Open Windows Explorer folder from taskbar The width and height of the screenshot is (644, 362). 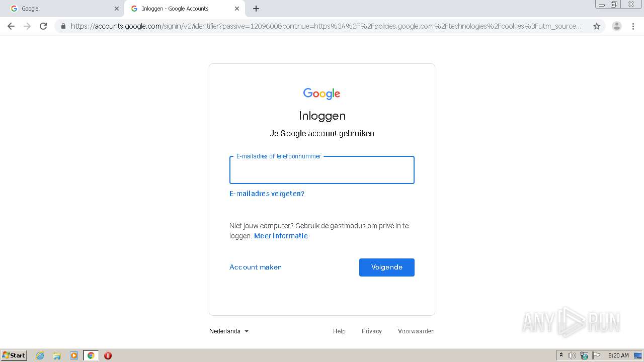click(x=57, y=355)
